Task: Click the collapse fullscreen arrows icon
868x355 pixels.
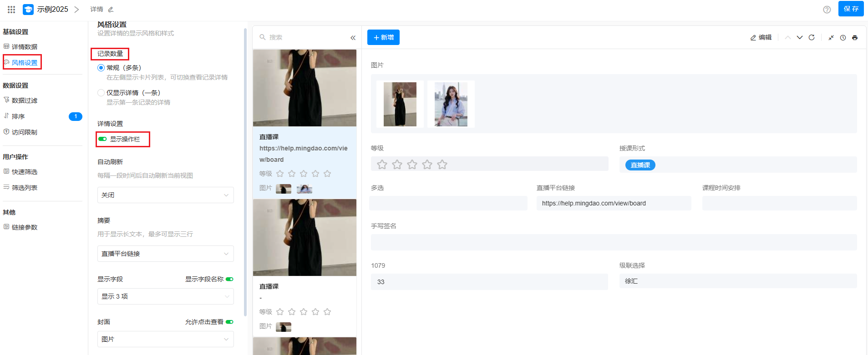Action: (x=831, y=38)
